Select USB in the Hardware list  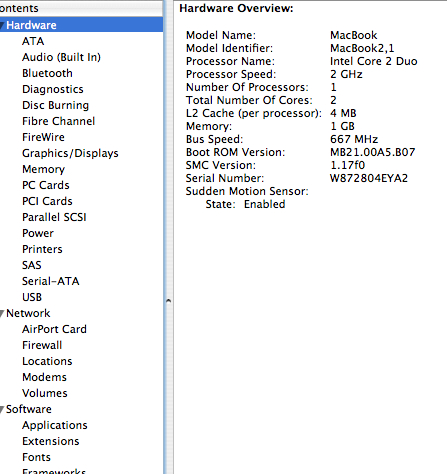pyautogui.click(x=32, y=297)
